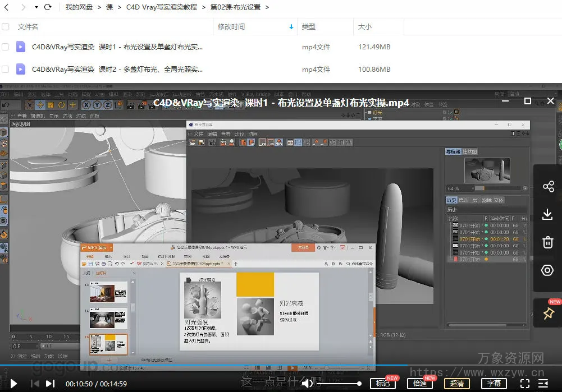Click 字幕 subtitles button
The image size is (562, 392).
click(494, 384)
